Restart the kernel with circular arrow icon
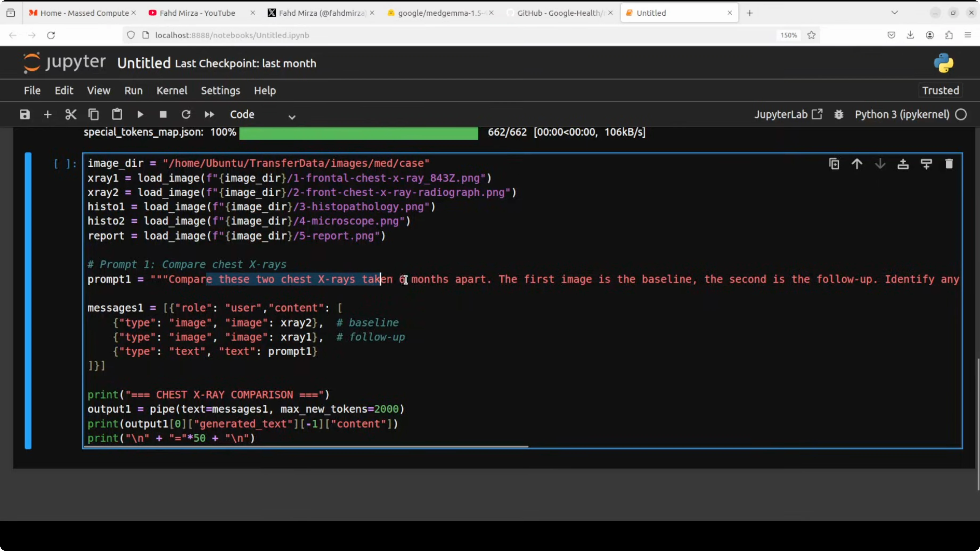 [x=186, y=114]
